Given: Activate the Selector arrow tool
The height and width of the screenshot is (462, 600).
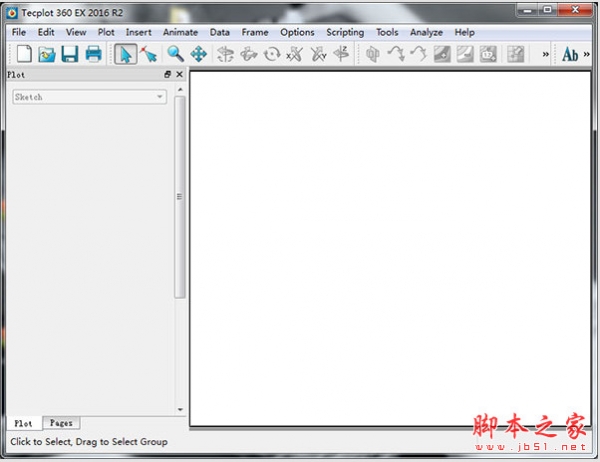Looking at the screenshot, I should point(126,54).
